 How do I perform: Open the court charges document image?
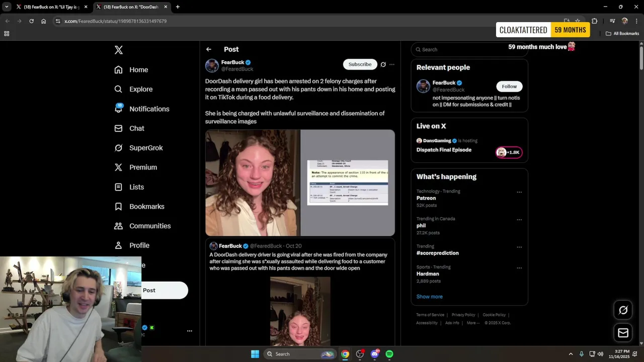pos(348,183)
